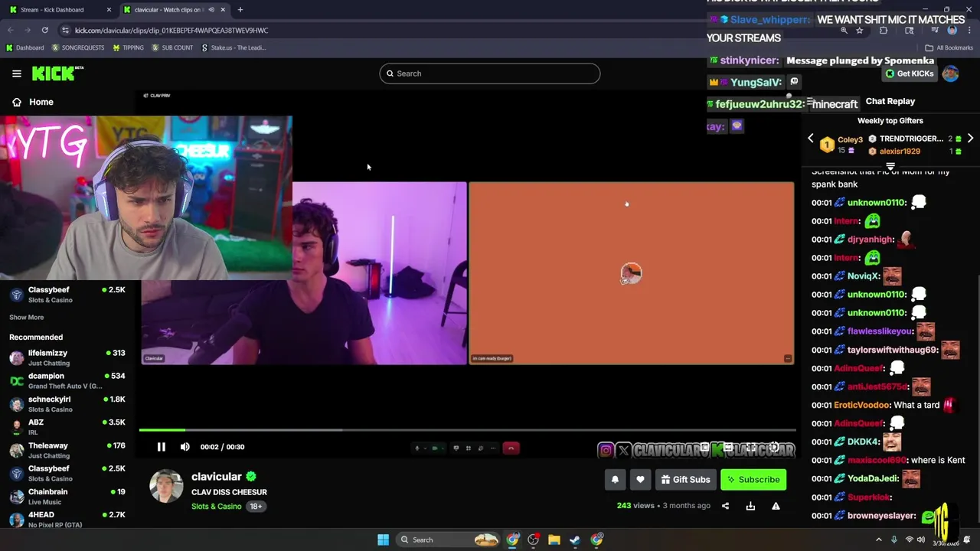Open Slots & Casino category link

pyautogui.click(x=216, y=507)
